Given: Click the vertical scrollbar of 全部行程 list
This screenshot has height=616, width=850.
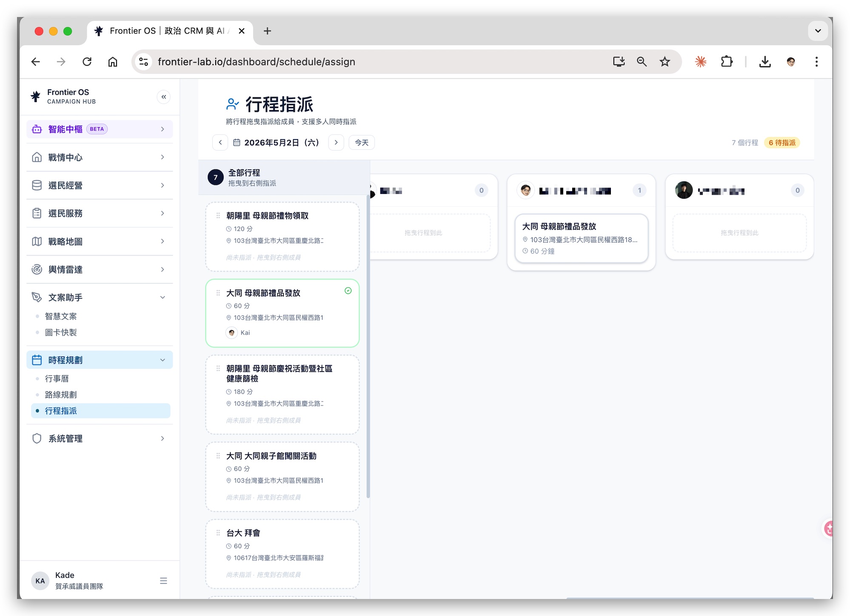Looking at the screenshot, I should click(x=368, y=346).
